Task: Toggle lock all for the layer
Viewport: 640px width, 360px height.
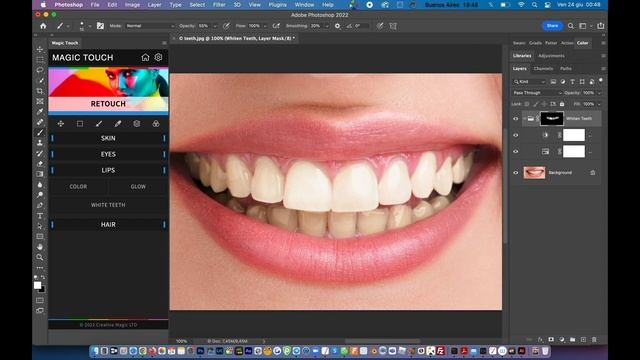Action: click(562, 104)
